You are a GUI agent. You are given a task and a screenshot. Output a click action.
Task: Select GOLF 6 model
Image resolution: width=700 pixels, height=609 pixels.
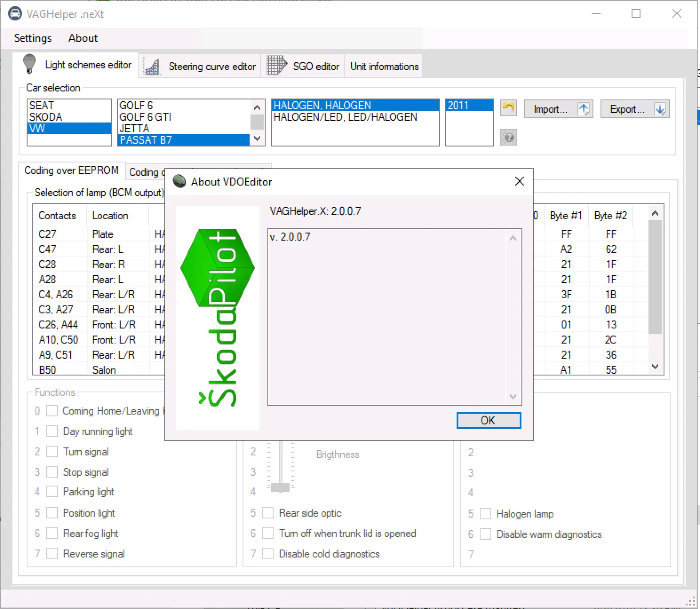184,105
